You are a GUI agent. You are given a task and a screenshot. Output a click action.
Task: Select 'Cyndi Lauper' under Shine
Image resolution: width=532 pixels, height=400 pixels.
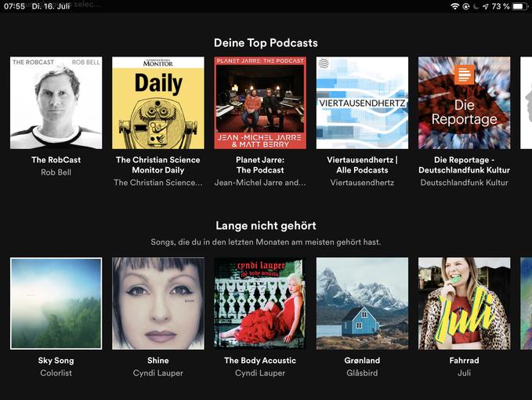[158, 373]
